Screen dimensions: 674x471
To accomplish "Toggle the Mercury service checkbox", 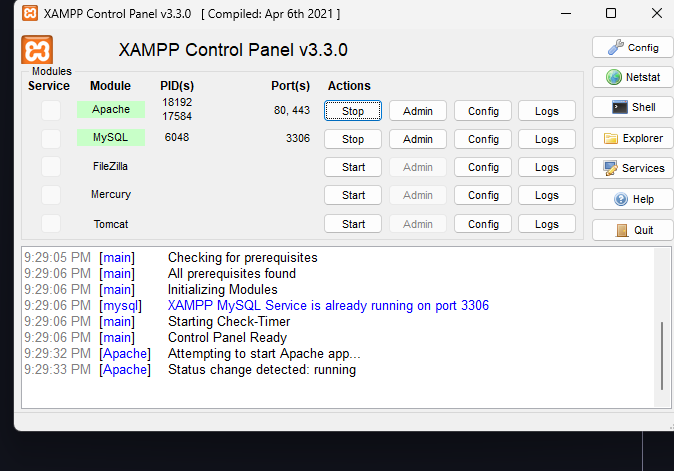I will [51, 195].
